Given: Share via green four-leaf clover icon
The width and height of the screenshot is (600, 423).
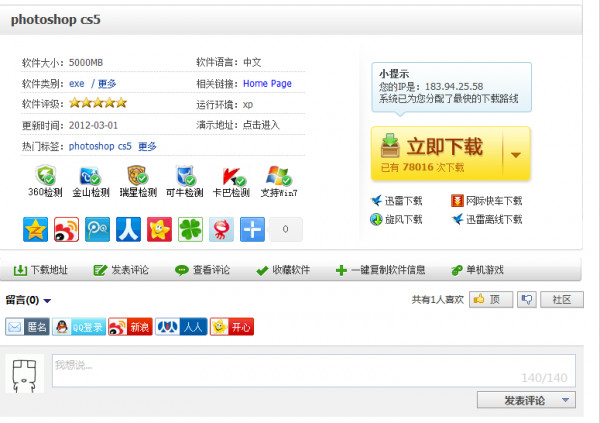Looking at the screenshot, I should pos(190,229).
